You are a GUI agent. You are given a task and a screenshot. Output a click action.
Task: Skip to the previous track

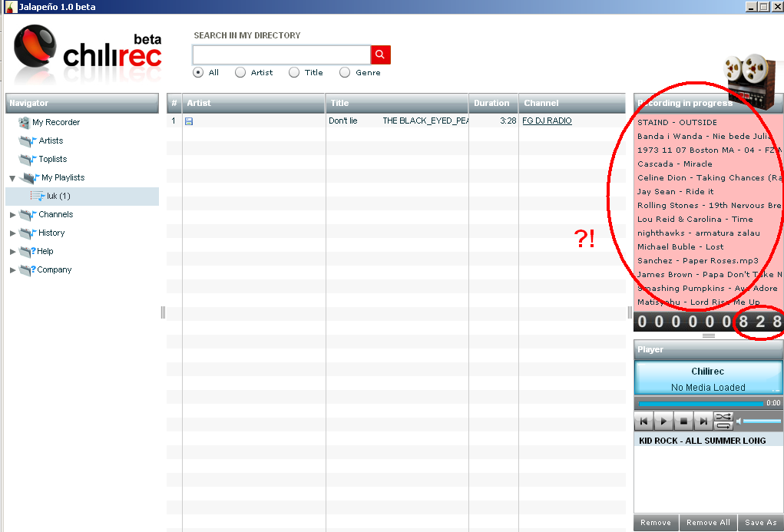644,421
